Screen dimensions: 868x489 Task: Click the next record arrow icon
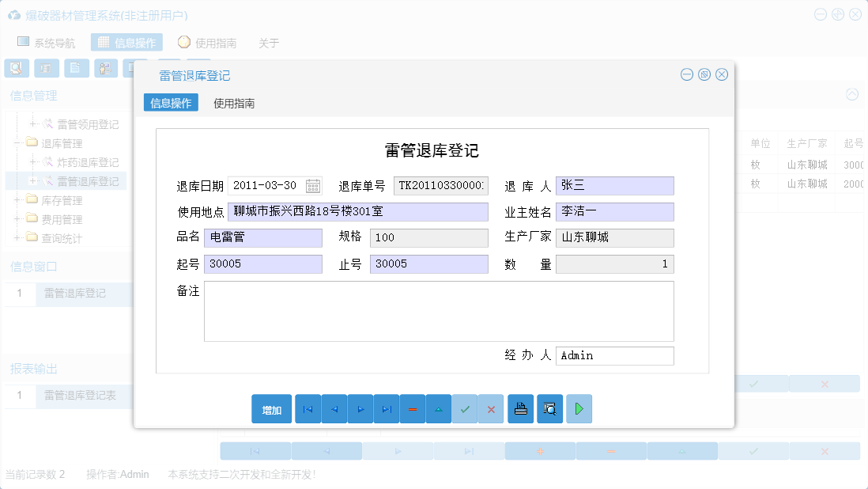(360, 409)
